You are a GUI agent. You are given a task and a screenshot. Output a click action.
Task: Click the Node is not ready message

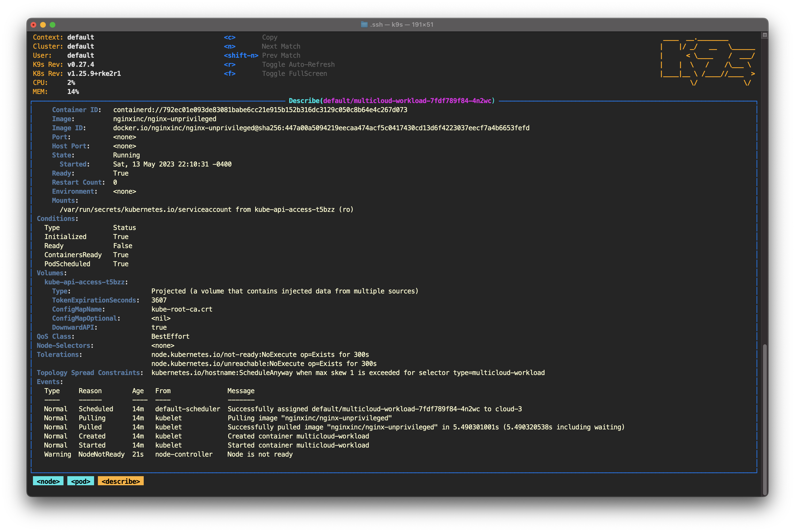[x=260, y=454]
